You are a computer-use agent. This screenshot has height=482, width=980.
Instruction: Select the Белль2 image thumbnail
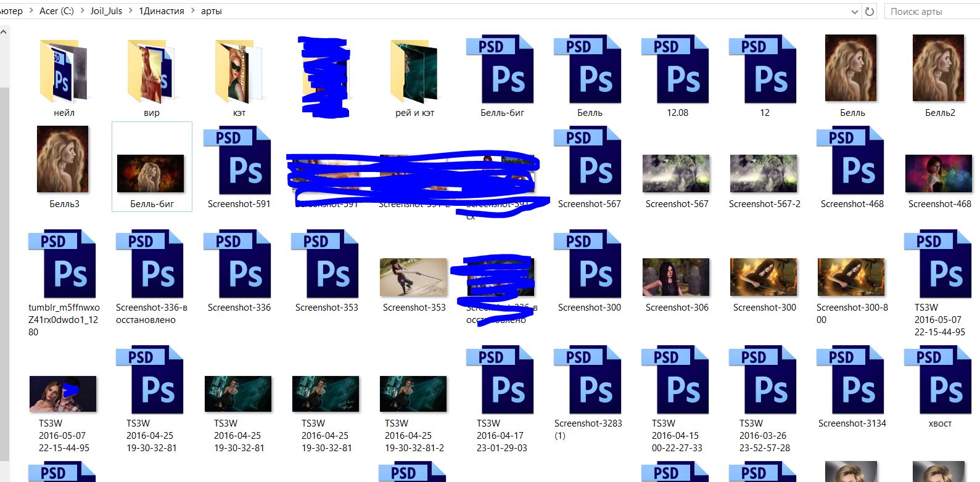[938, 68]
